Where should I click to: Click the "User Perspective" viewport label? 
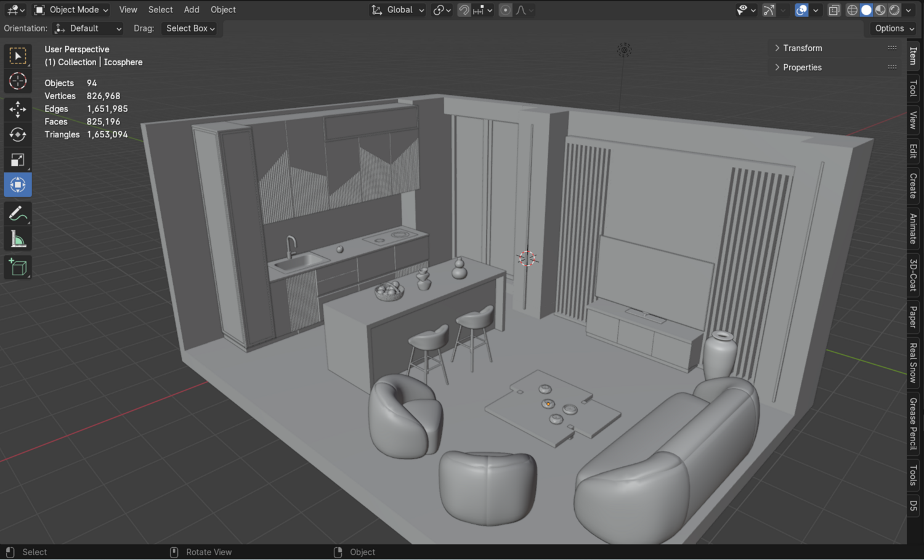click(x=77, y=49)
